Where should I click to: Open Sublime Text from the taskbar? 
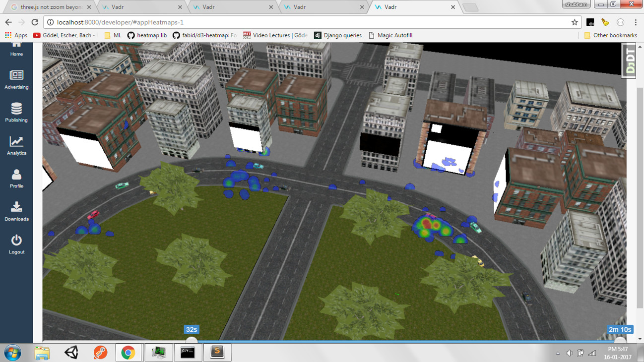point(217,353)
